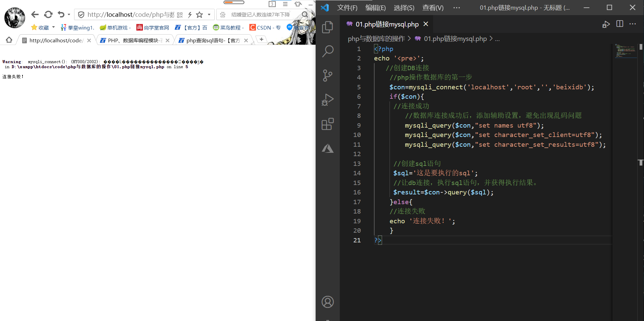Close the PHP、数据库编程模块 tab
This screenshot has width=644, height=321.
pos(167,40)
